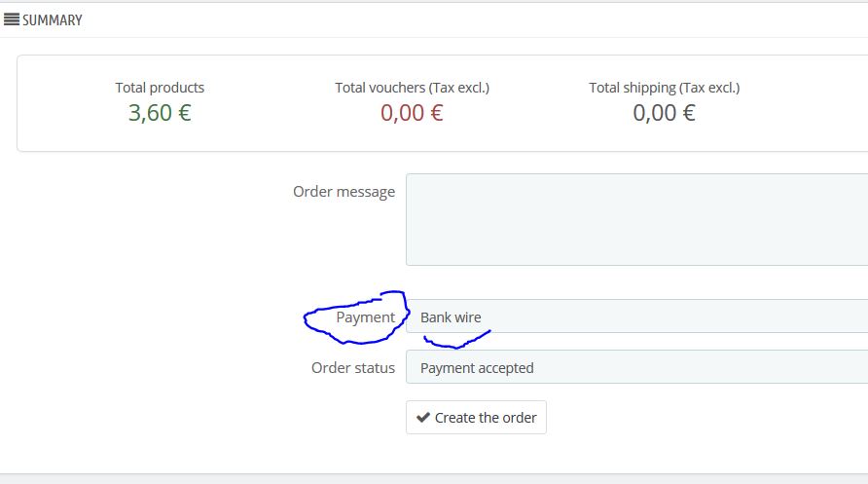Open the Payment dropdown showing Bank wire
Screen dimensions: 868x484
point(636,316)
